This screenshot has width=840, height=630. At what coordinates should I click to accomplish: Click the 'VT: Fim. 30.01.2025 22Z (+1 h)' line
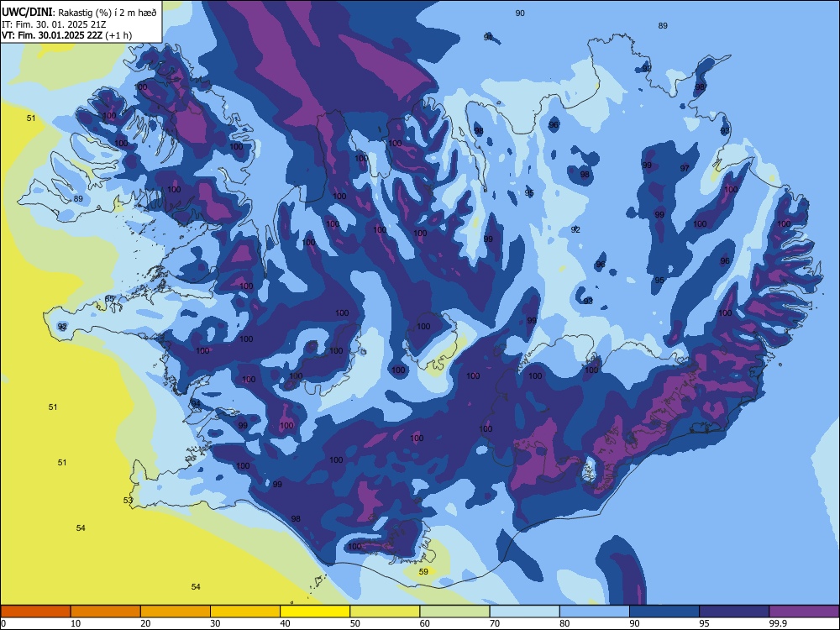coord(66,35)
